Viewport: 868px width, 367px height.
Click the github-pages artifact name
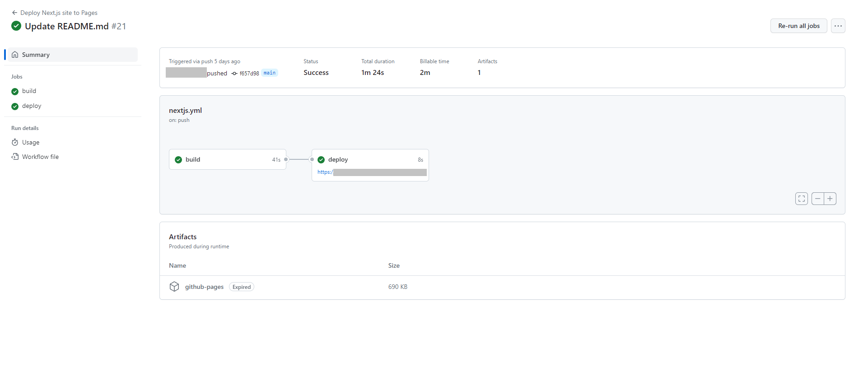[x=204, y=287]
